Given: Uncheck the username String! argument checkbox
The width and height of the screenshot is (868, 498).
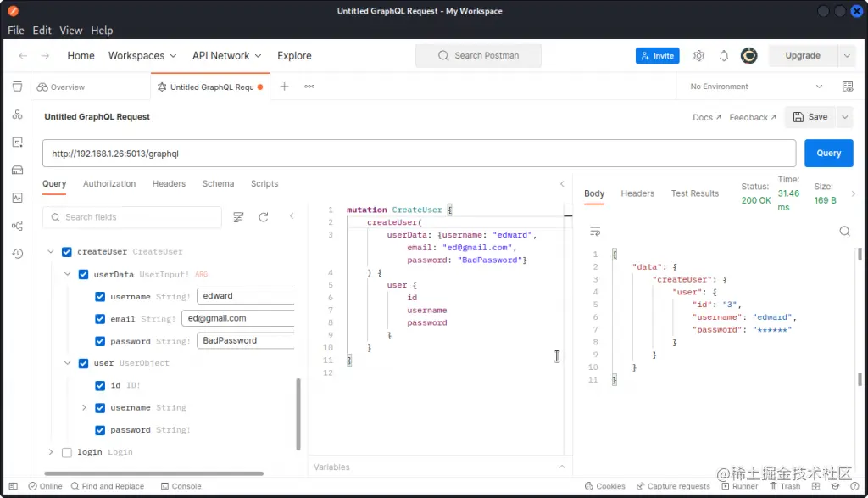Looking at the screenshot, I should tap(100, 296).
